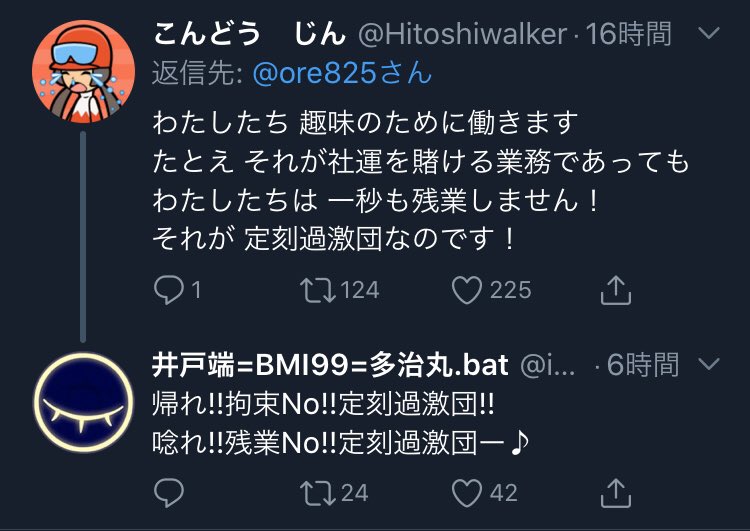Image resolution: width=750 pixels, height=531 pixels.
Task: Reply to the こんどう じん tweet
Action: click(169, 290)
